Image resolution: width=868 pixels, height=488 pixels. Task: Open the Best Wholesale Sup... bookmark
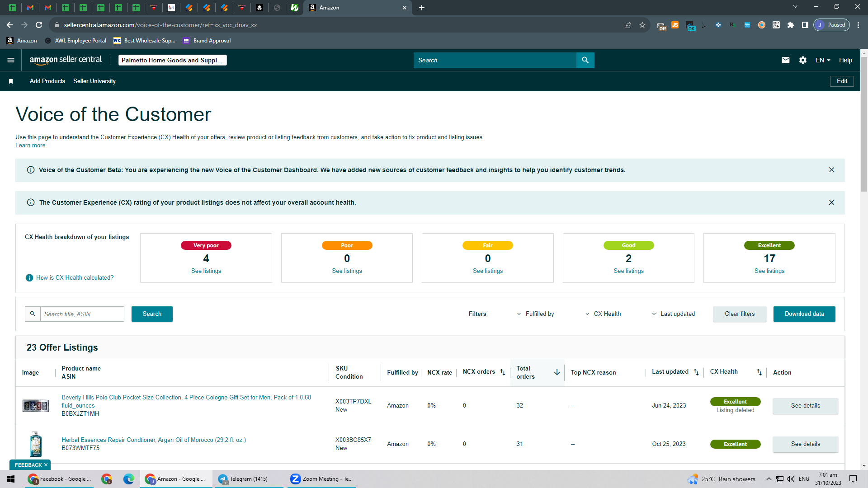pos(144,41)
